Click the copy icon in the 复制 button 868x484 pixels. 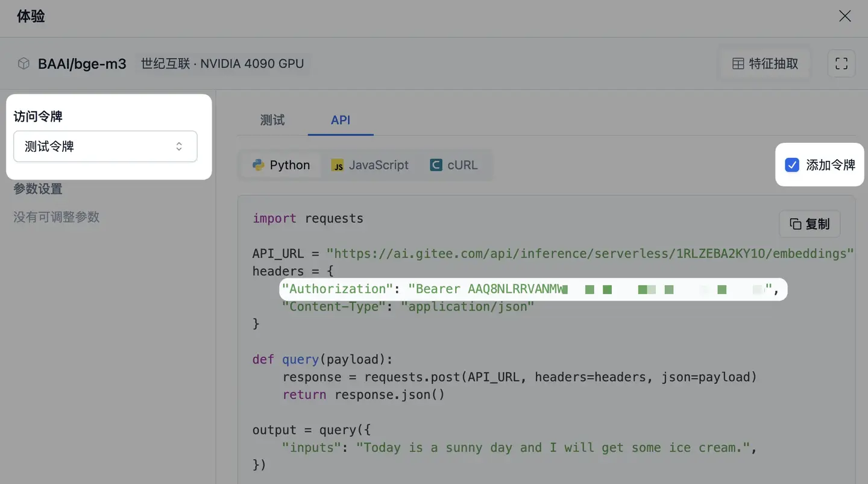(x=794, y=224)
